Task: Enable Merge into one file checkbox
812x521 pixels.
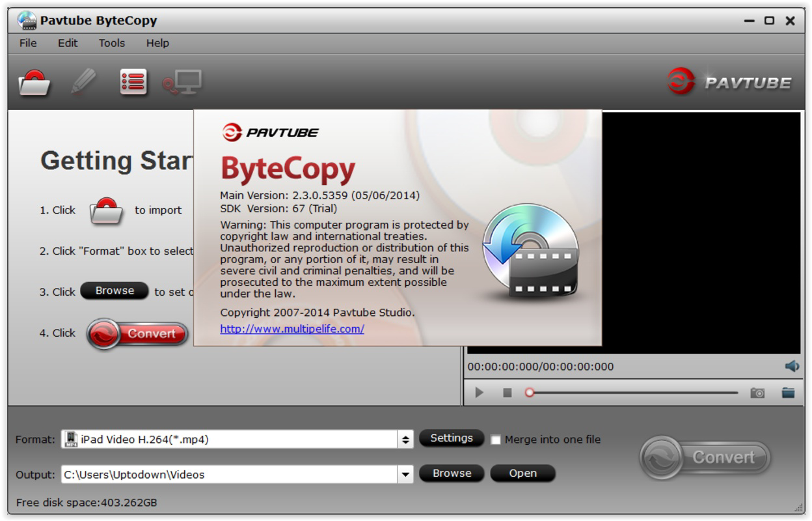Action: [x=496, y=440]
